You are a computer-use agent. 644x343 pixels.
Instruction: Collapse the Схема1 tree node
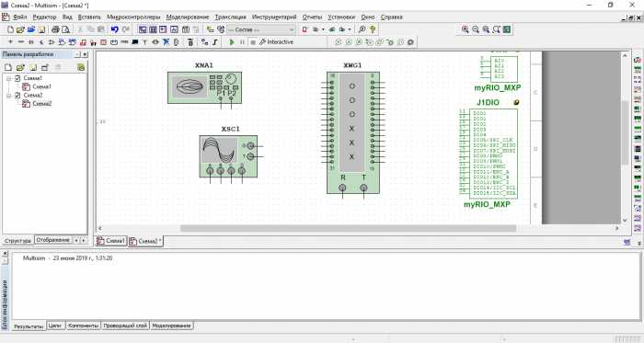pos(8,78)
